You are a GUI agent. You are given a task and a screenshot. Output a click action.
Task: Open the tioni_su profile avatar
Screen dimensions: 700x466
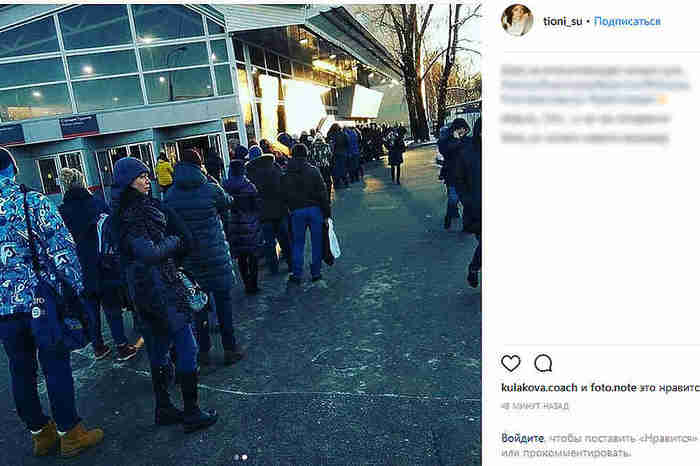pyautogui.click(x=517, y=20)
